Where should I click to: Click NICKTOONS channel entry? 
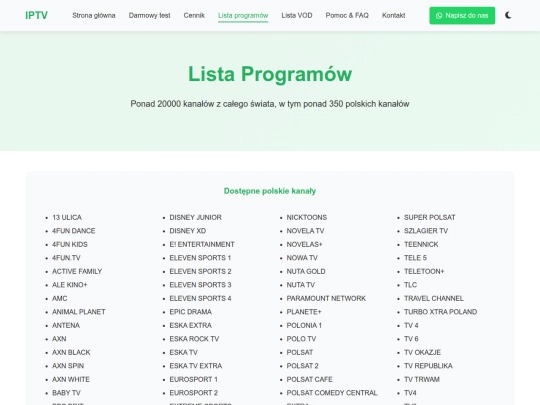click(307, 217)
